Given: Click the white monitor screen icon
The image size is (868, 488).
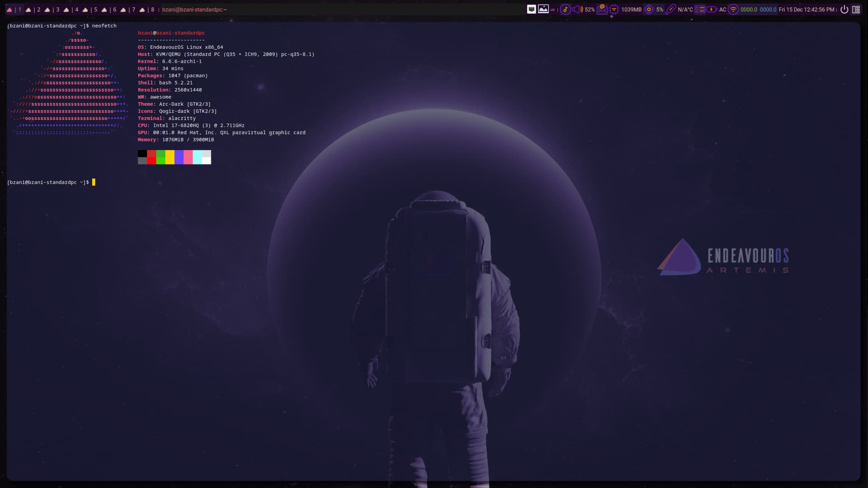Looking at the screenshot, I should (531, 9).
